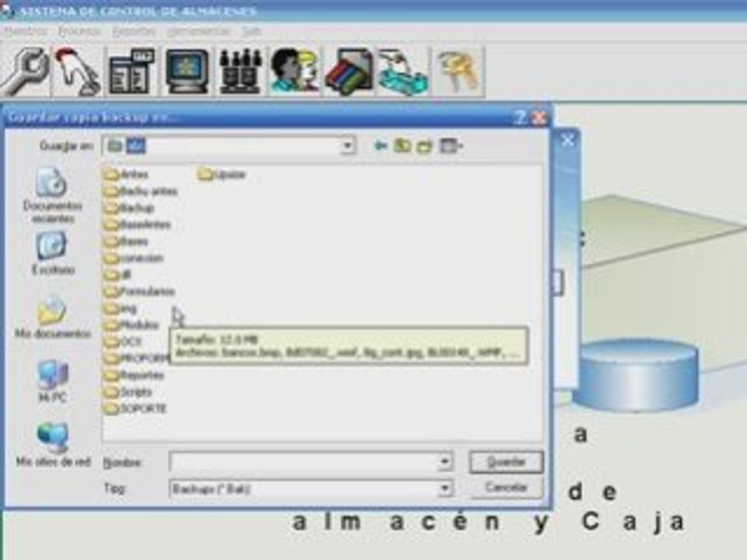Select the Update folder
The height and width of the screenshot is (560, 747).
click(222, 175)
